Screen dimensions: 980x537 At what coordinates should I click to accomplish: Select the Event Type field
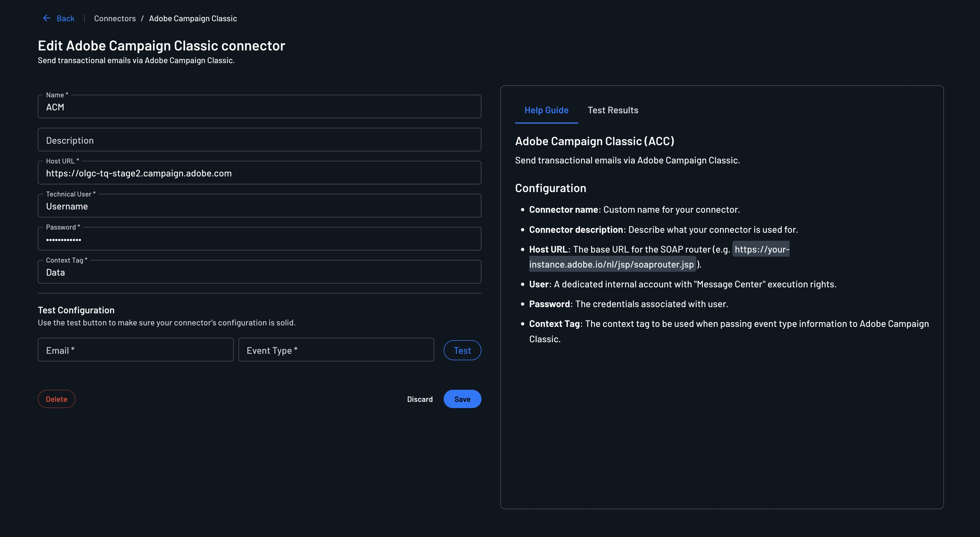pos(336,350)
